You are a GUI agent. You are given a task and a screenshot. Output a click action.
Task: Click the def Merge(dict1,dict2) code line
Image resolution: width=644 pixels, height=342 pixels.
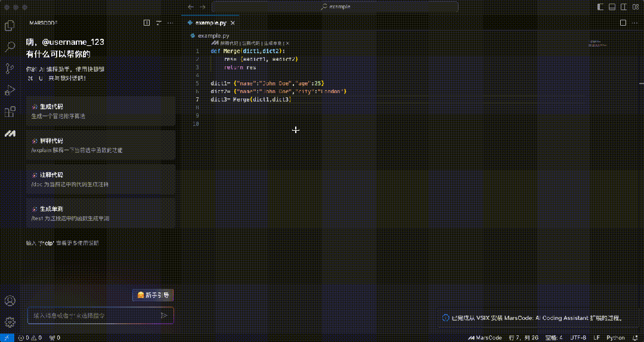[x=247, y=51]
